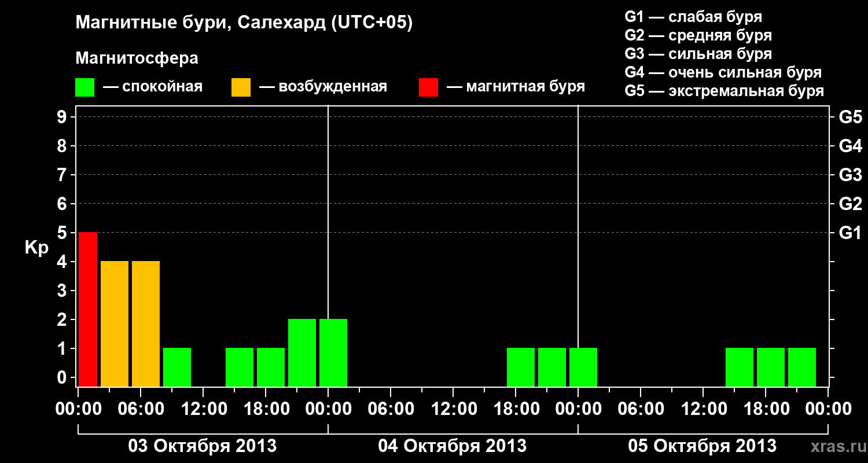Click the 'G1' label on the right axis
The height and width of the screenshot is (463, 868).
[x=851, y=233]
